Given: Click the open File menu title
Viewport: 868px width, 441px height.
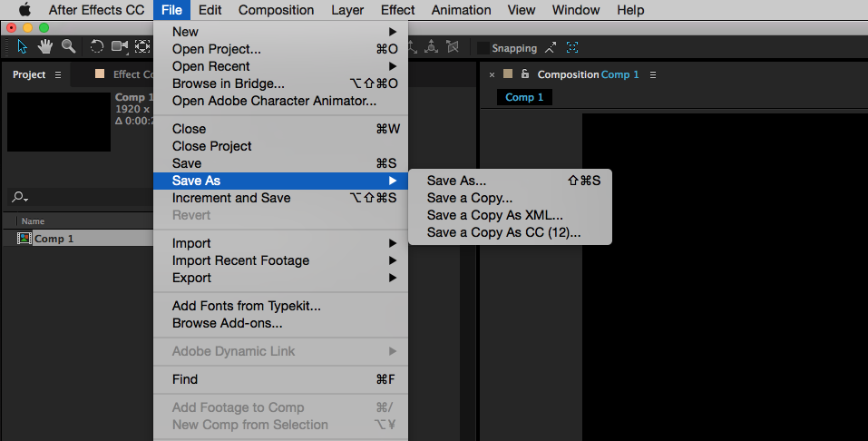Looking at the screenshot, I should pyautogui.click(x=171, y=10).
